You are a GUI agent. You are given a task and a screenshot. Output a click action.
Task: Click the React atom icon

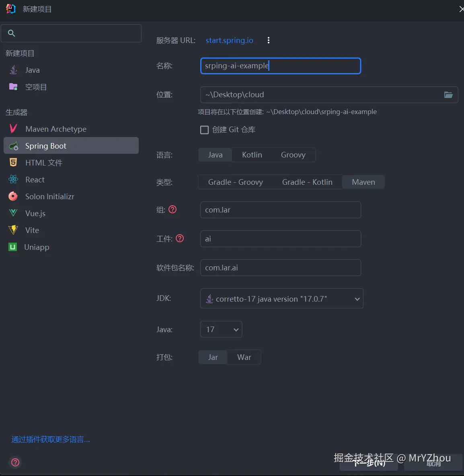pos(13,180)
